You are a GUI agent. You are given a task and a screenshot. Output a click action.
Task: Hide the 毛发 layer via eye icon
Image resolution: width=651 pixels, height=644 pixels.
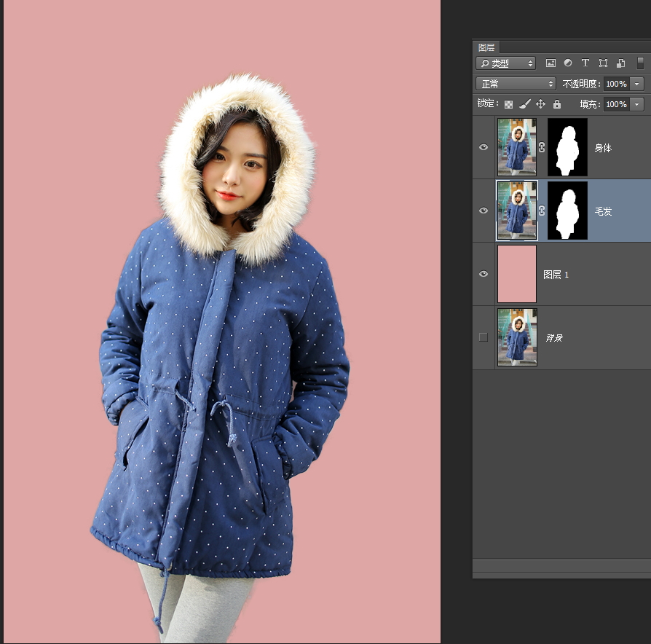pyautogui.click(x=484, y=211)
